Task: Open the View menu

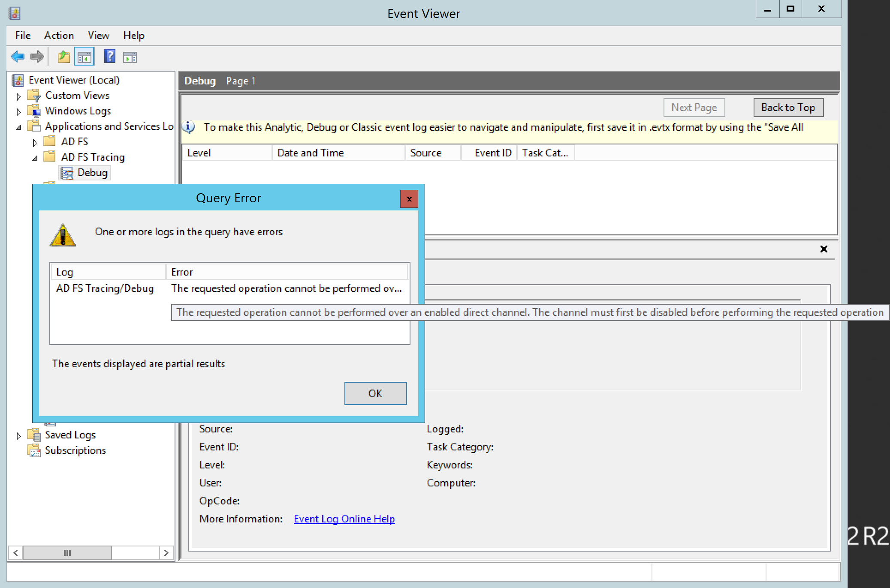Action: 98,36
